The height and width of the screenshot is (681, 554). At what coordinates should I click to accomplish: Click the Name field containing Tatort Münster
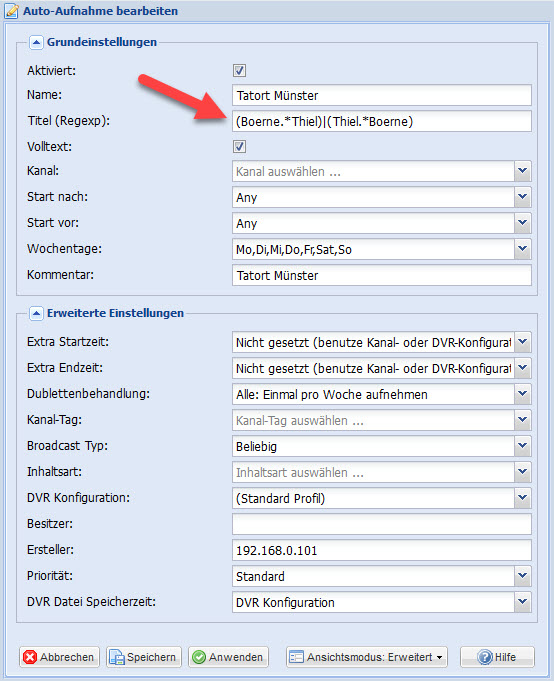click(x=382, y=95)
